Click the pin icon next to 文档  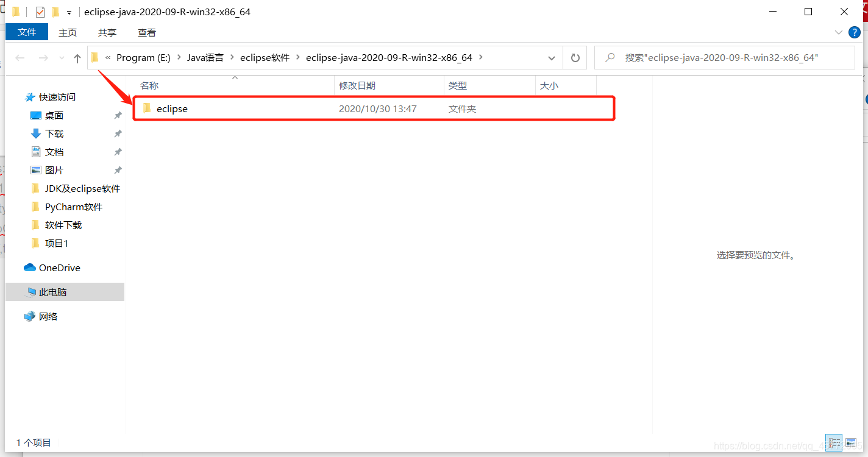pos(118,152)
